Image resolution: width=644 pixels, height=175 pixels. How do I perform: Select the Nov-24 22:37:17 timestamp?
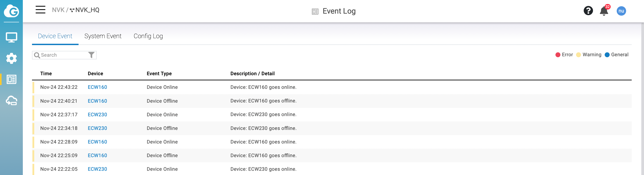[x=59, y=115]
